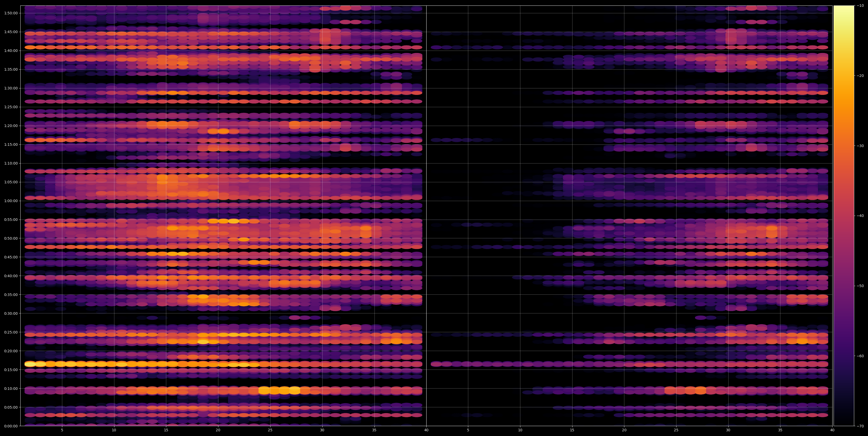Pick x-axis label 20 under right heatmap
The width and height of the screenshot is (868, 436).
click(x=624, y=430)
